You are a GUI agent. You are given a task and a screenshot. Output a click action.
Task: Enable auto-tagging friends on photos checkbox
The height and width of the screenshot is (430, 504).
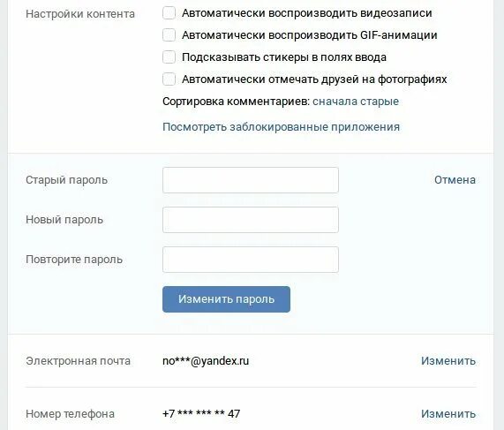coord(169,79)
